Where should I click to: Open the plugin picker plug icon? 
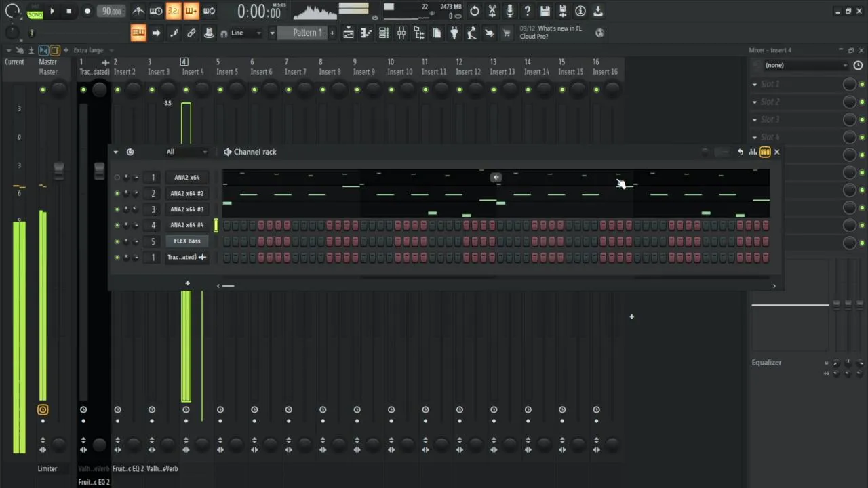(x=454, y=33)
